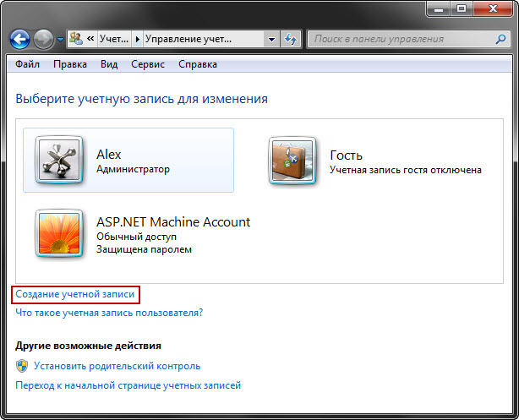The width and height of the screenshot is (519, 420).
Task: Select the Управление учет... breadcrumb
Action: pyautogui.click(x=188, y=39)
